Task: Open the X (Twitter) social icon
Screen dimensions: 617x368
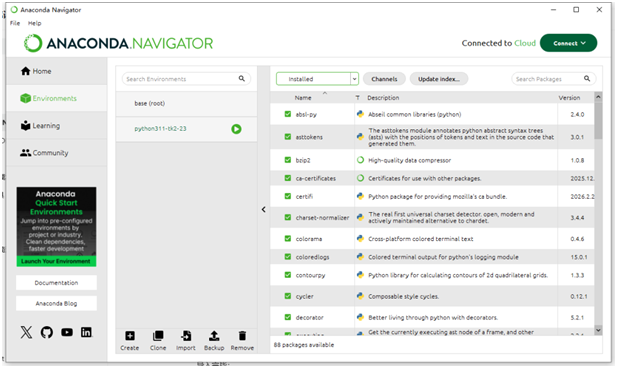Action: pyautogui.click(x=26, y=332)
